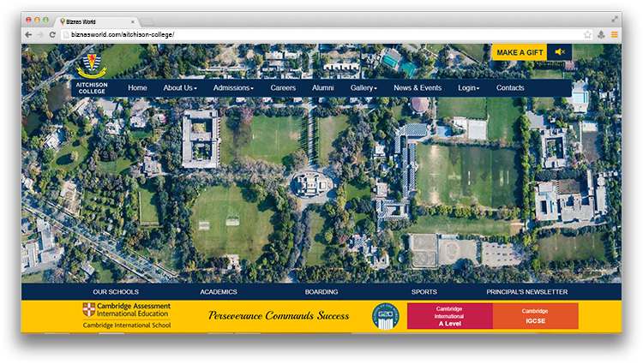Click the page document icon in address bar
Image resolution: width=643 pixels, height=364 pixels.
click(66, 35)
